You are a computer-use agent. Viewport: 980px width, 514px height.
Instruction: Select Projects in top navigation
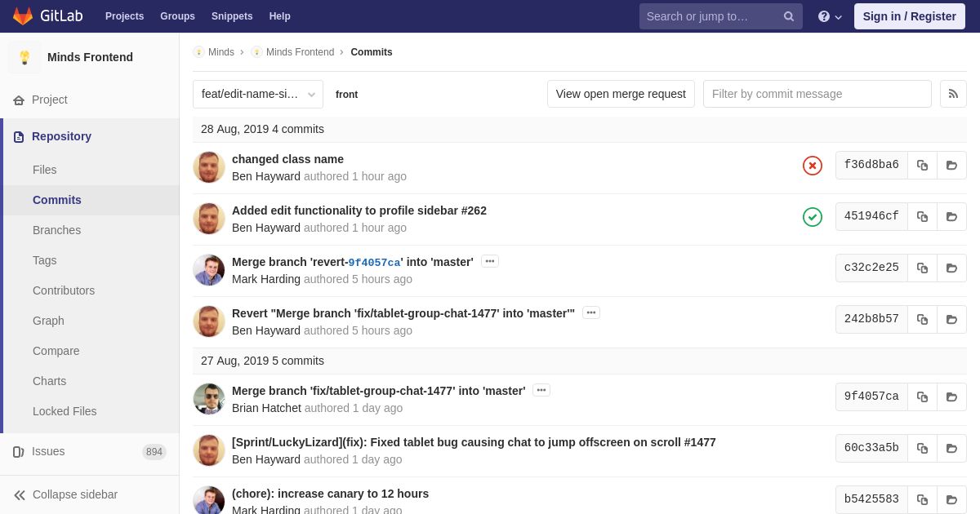[124, 16]
